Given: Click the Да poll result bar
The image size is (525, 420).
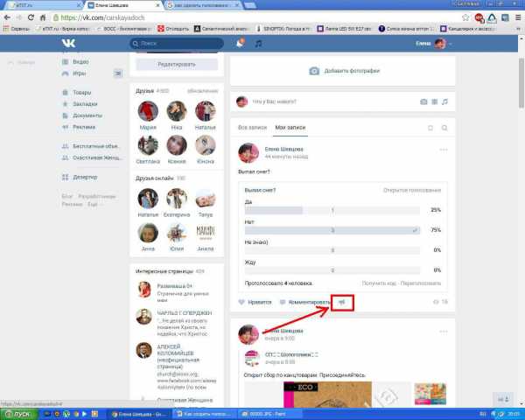Looking at the screenshot, I should [332, 210].
